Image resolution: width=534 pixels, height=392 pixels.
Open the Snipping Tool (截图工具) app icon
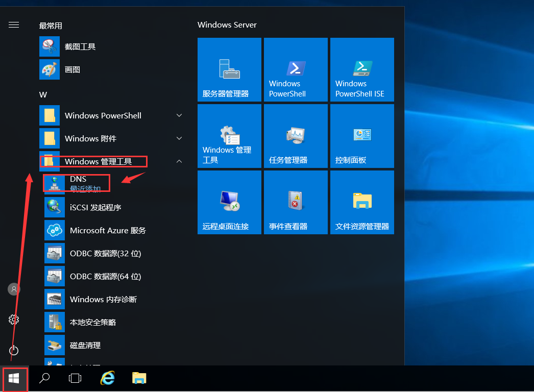pyautogui.click(x=50, y=46)
